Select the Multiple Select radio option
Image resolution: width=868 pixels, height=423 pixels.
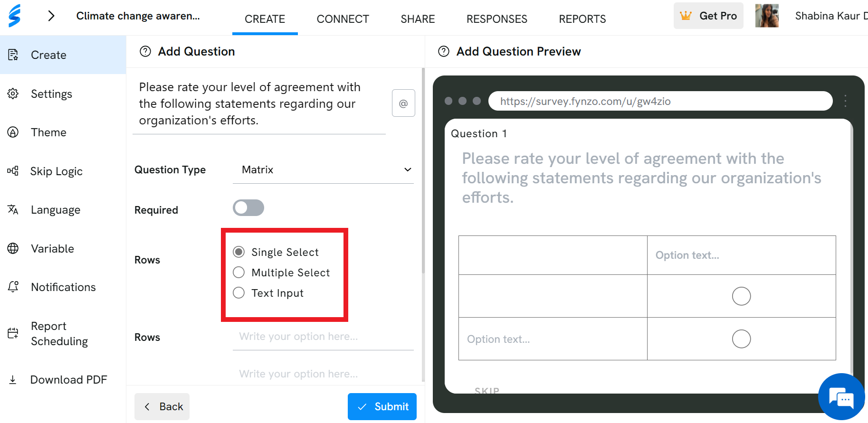(x=238, y=272)
